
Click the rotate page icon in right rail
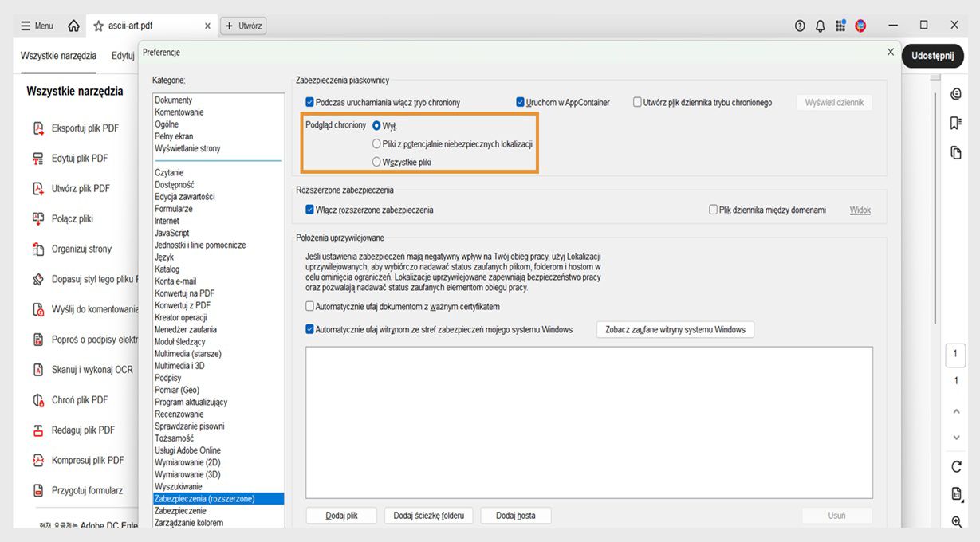click(x=956, y=466)
